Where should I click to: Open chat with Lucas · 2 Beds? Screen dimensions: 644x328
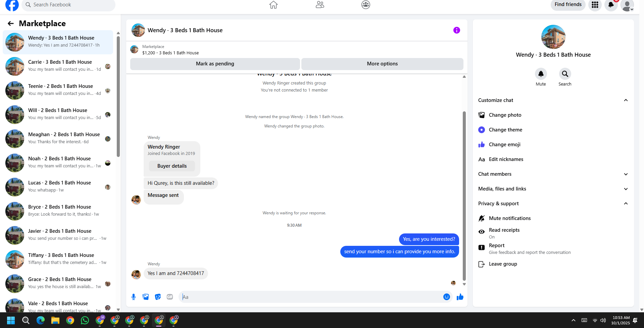58,187
